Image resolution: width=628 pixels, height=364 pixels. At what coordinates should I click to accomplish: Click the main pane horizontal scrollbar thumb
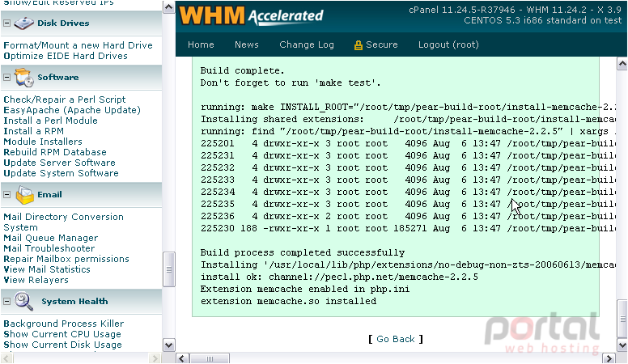(x=210, y=358)
